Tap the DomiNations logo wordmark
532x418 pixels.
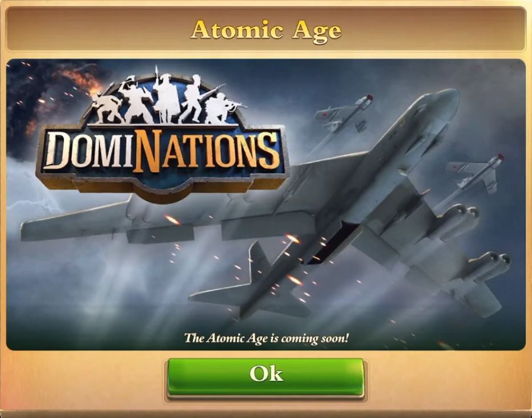[x=162, y=151]
